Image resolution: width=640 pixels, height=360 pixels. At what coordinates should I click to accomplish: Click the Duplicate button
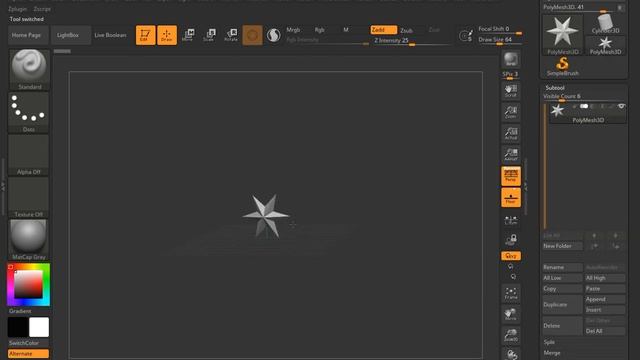click(562, 304)
